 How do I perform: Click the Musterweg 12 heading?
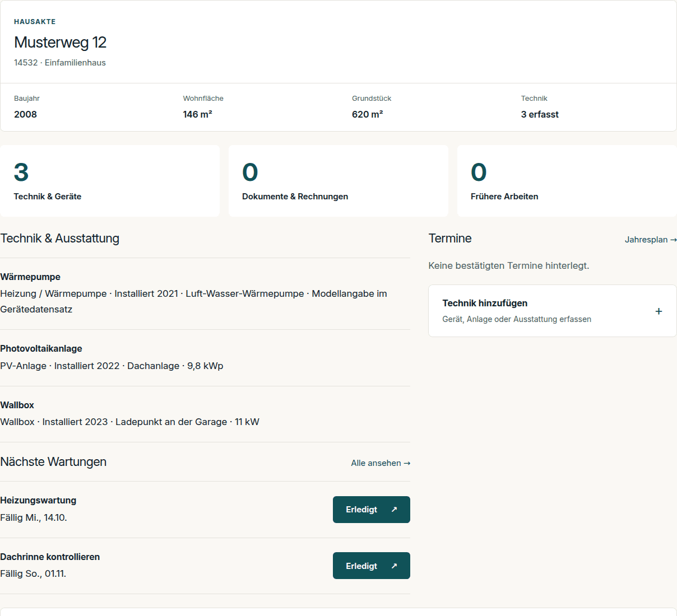[61, 43]
